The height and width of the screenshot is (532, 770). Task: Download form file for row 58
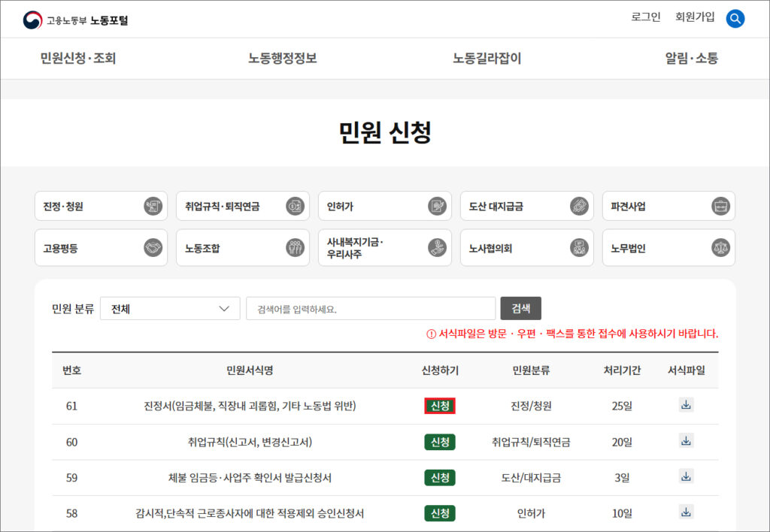pyautogui.click(x=686, y=512)
